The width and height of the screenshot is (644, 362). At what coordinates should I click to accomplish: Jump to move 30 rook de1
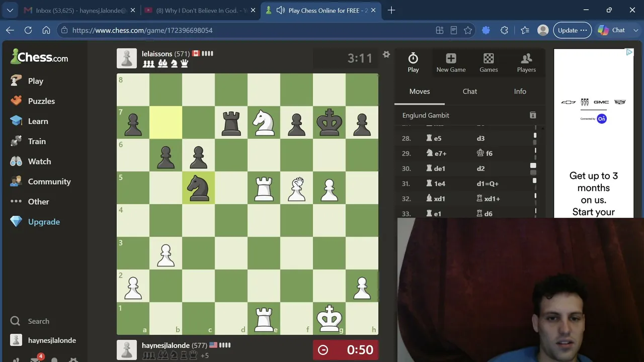[x=436, y=168]
